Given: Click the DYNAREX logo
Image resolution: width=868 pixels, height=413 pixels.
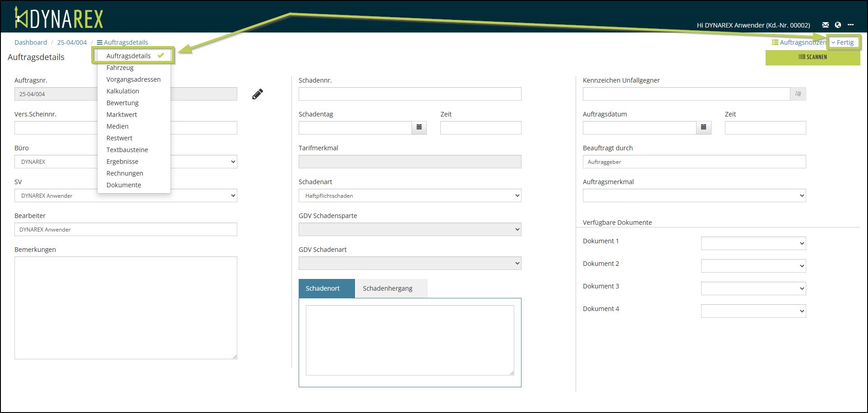Looking at the screenshot, I should point(59,18).
